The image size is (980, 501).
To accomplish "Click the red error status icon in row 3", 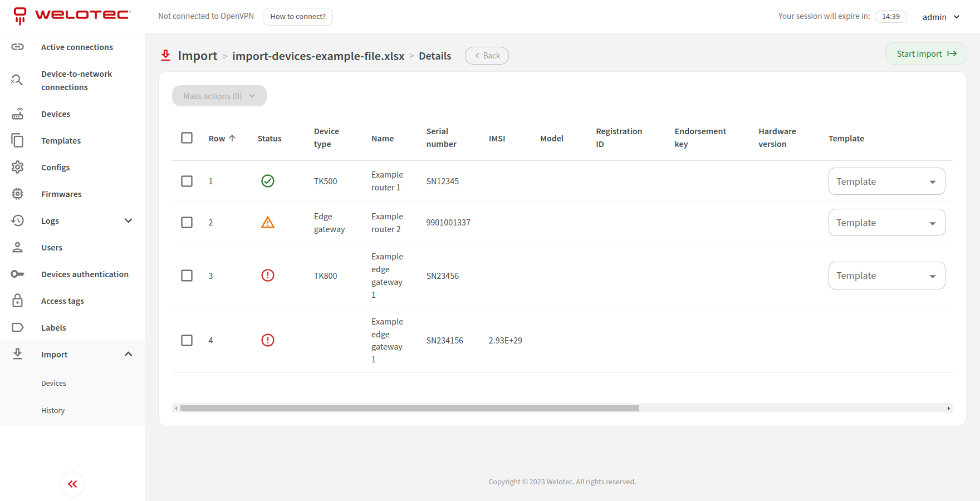I will tap(268, 276).
